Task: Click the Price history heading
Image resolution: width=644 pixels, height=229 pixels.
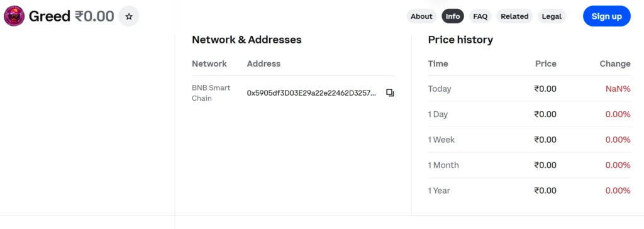Action: coord(460,40)
